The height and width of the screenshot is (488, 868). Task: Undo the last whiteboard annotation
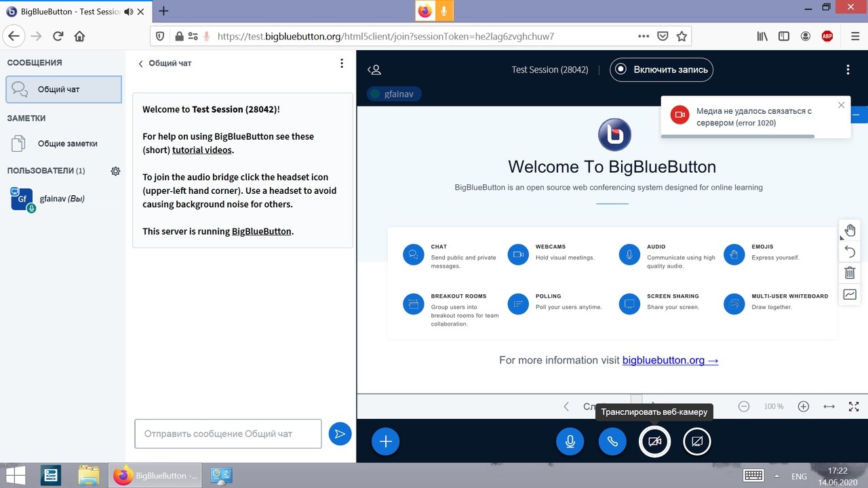click(x=850, y=252)
